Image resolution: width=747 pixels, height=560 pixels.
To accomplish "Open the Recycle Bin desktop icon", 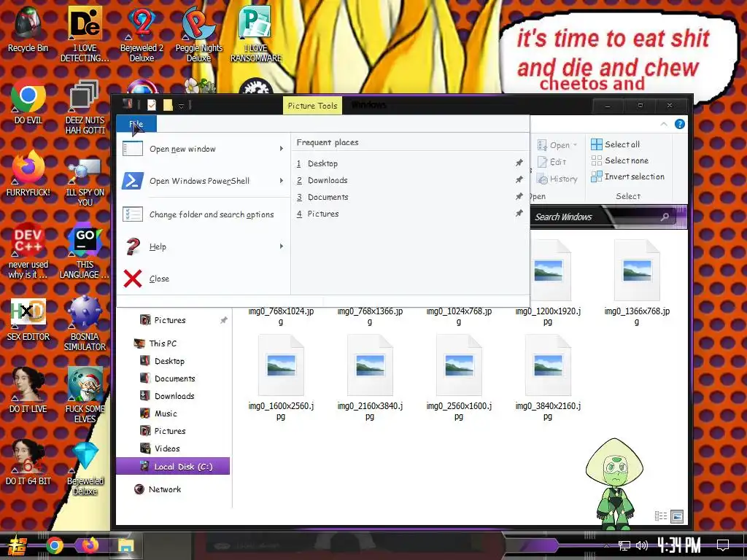I will coord(28,29).
